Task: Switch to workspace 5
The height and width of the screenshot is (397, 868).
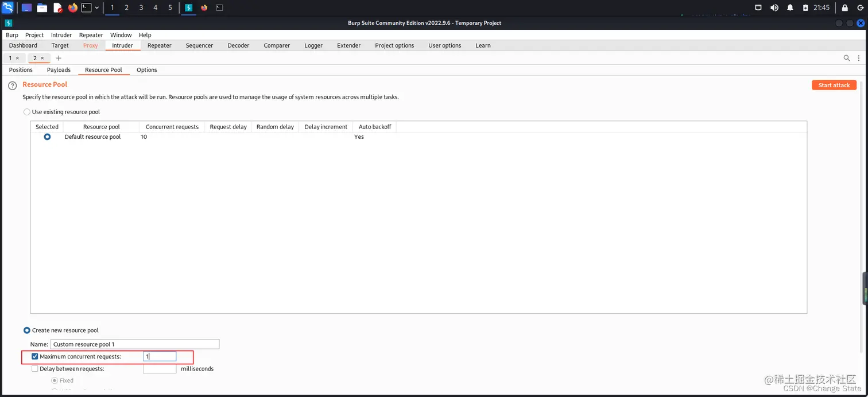Action: tap(170, 7)
